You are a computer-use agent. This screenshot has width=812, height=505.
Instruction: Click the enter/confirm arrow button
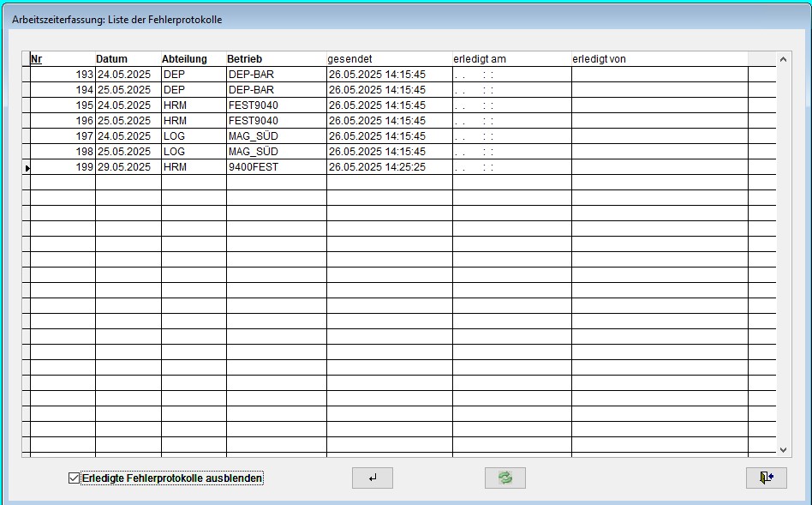point(373,478)
